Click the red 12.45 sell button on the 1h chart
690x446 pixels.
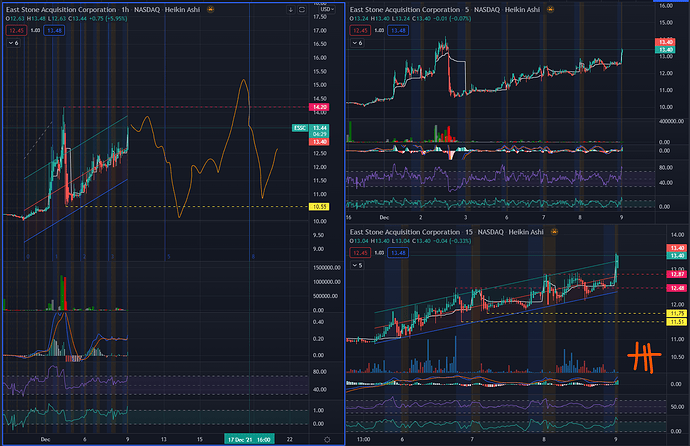point(16,30)
